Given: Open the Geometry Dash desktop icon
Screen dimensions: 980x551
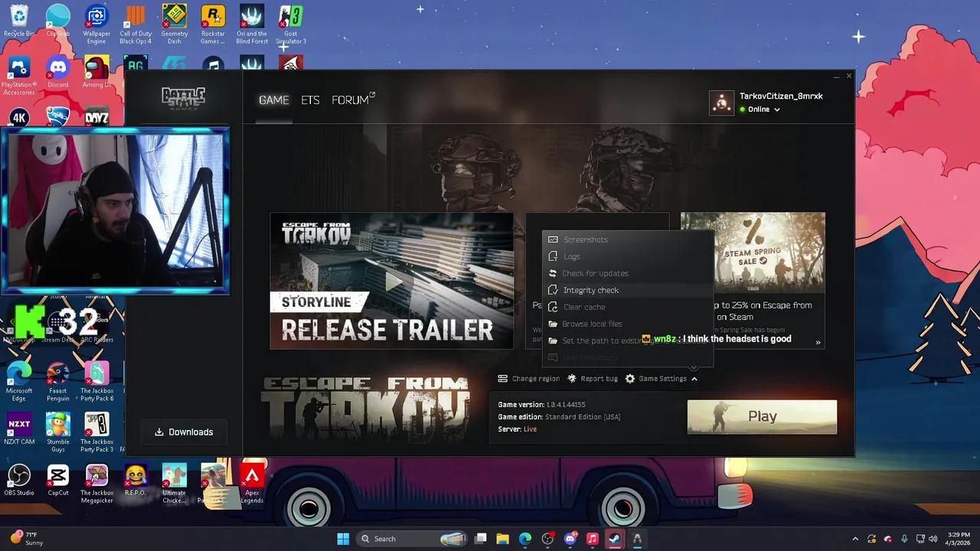Looking at the screenshot, I should click(x=175, y=25).
